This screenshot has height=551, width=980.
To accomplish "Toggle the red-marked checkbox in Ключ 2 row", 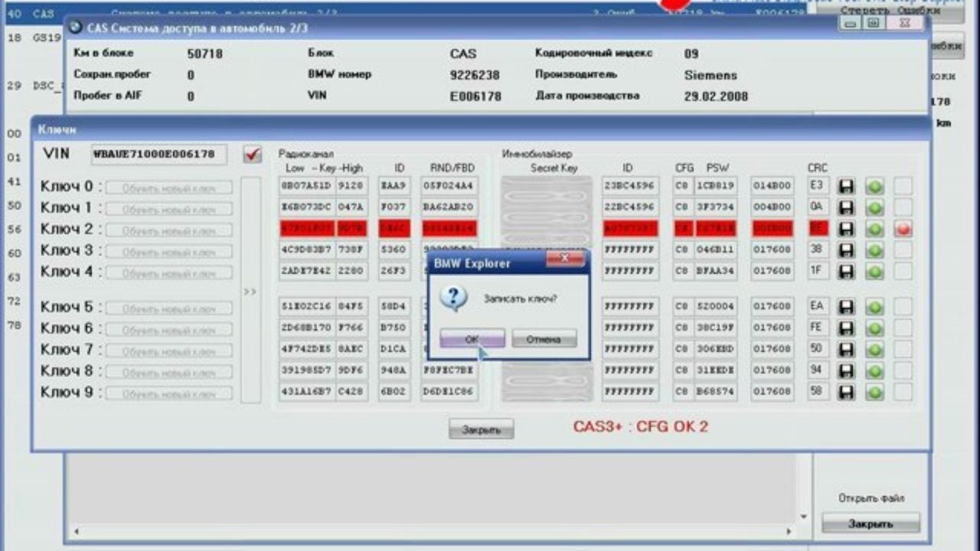I will click(903, 229).
